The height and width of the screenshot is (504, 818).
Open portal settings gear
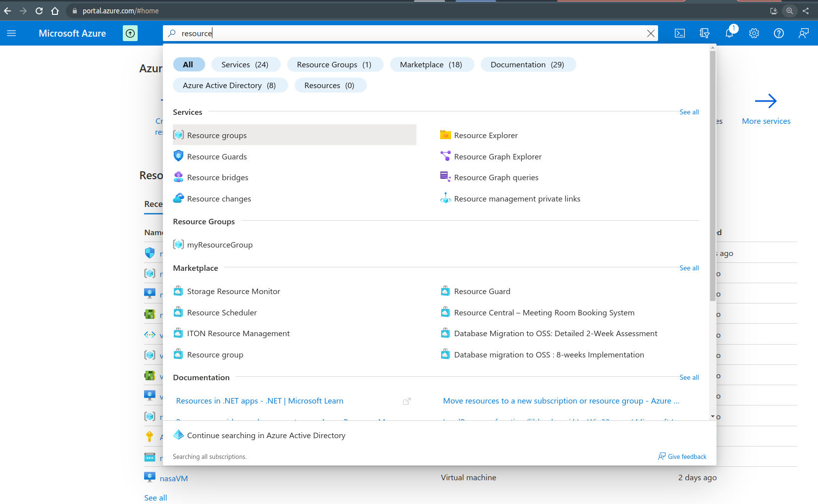click(754, 33)
